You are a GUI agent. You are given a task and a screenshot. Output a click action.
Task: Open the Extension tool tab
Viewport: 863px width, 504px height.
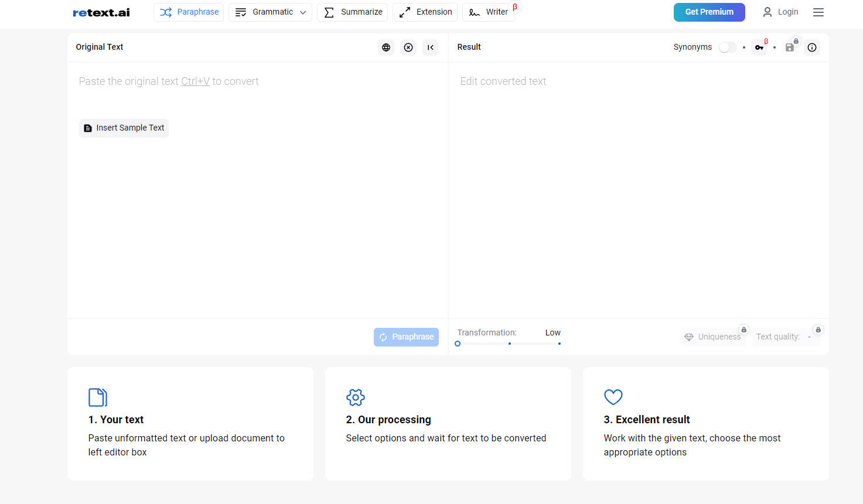(425, 12)
